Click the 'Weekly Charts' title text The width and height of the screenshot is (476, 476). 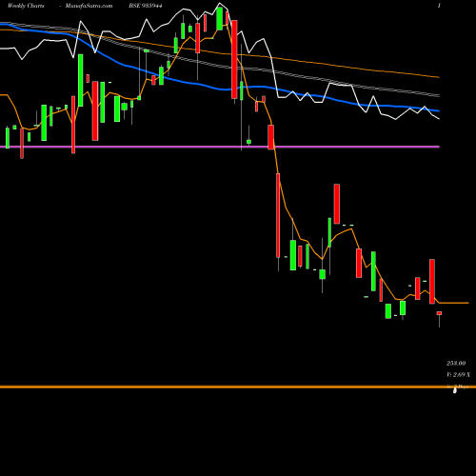coord(26,6)
